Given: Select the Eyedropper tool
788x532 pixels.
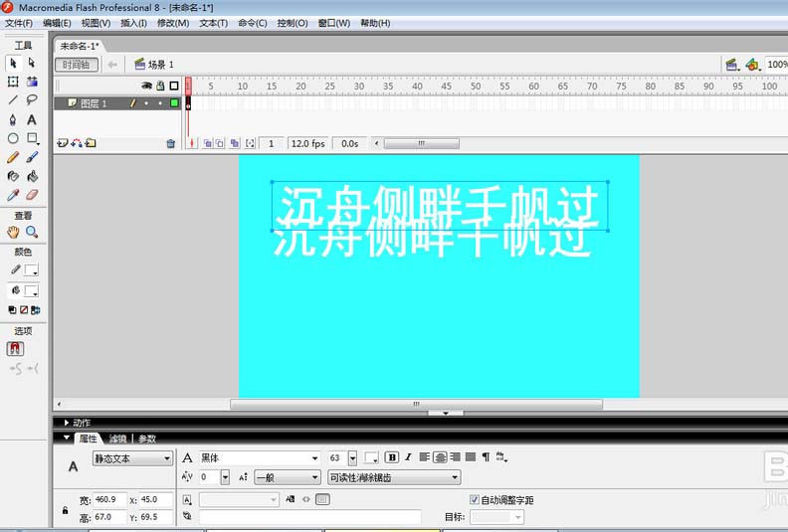Looking at the screenshot, I should [x=13, y=195].
